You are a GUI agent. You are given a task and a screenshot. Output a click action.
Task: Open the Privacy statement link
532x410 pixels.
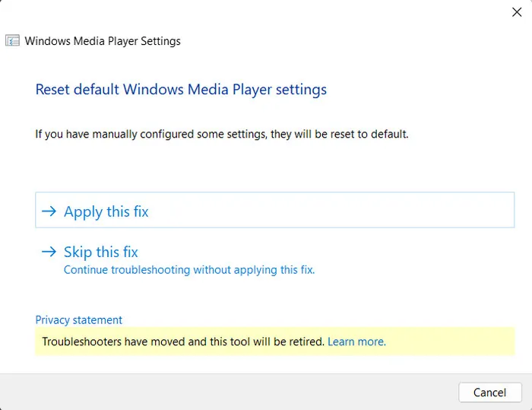click(x=78, y=320)
